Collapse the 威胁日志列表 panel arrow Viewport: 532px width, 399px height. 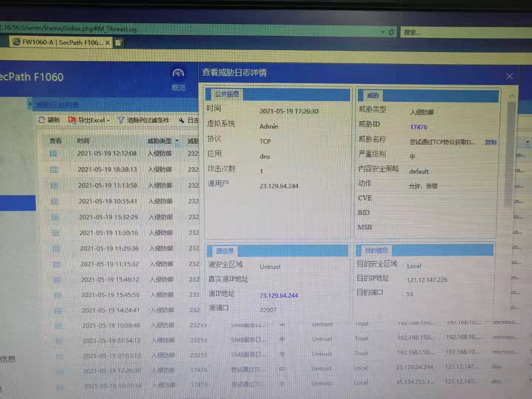[x=30, y=105]
